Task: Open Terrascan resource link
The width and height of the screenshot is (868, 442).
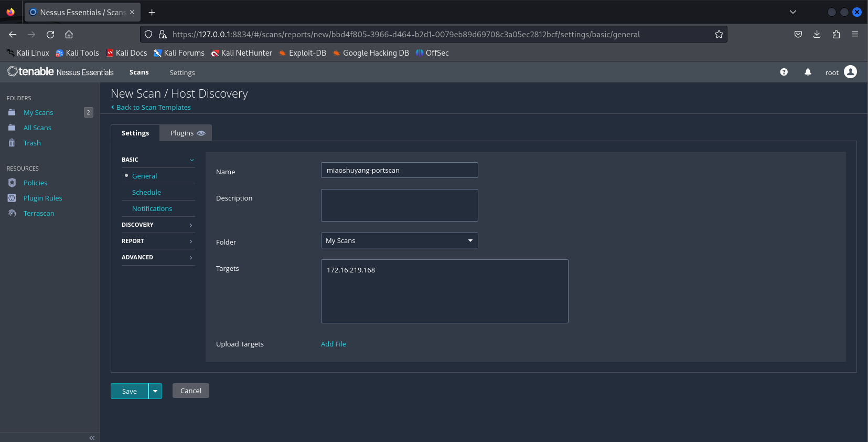Action: pos(39,213)
